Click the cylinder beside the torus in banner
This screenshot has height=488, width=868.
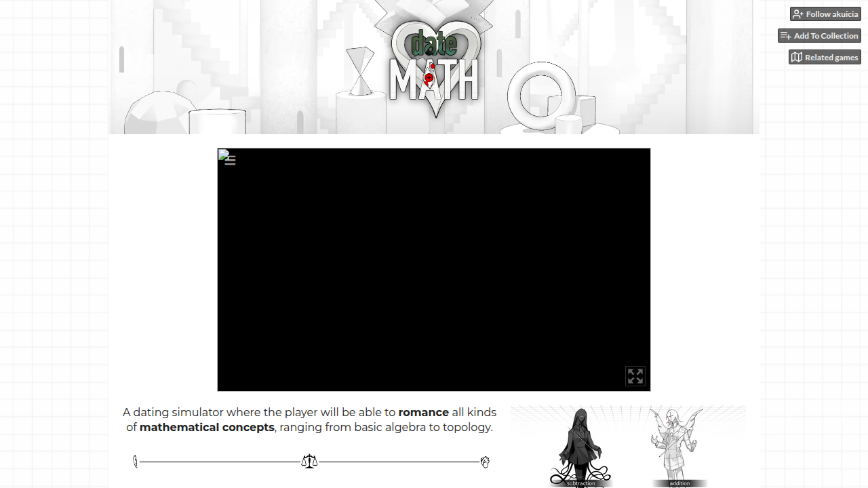(568, 125)
